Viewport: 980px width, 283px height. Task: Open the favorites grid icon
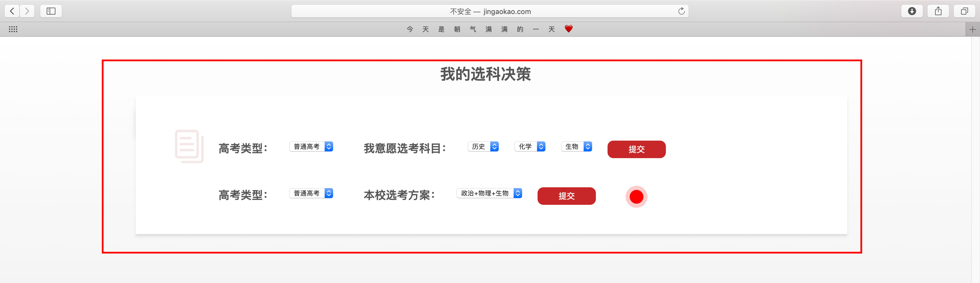tap(13, 29)
